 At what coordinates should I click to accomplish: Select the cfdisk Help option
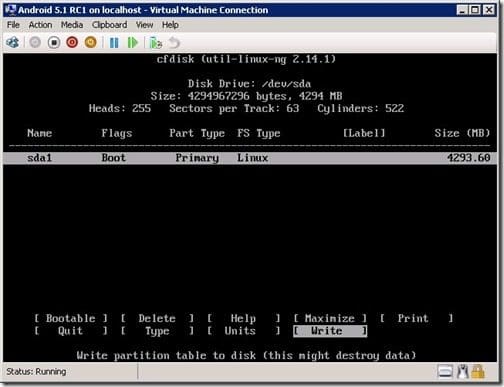pos(243,318)
